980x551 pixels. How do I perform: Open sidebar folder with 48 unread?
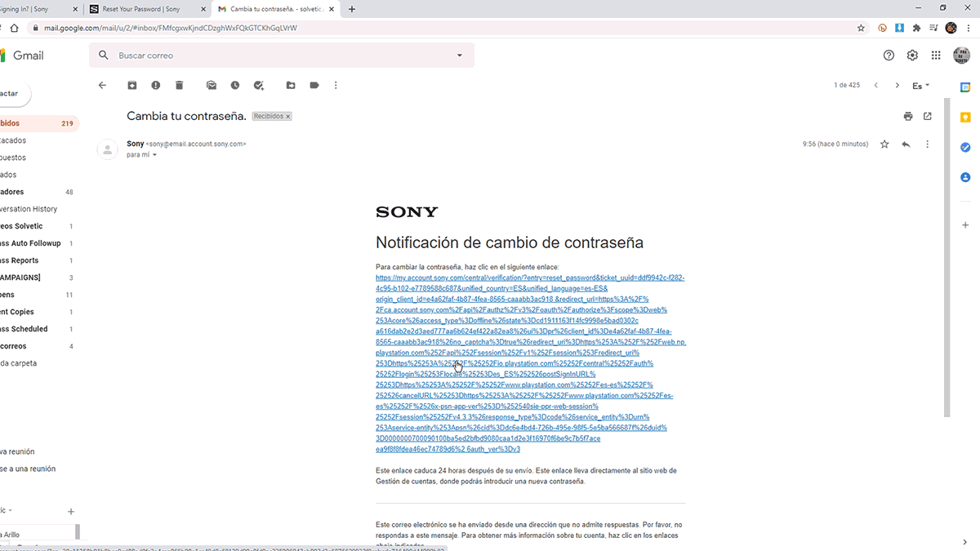tap(38, 192)
